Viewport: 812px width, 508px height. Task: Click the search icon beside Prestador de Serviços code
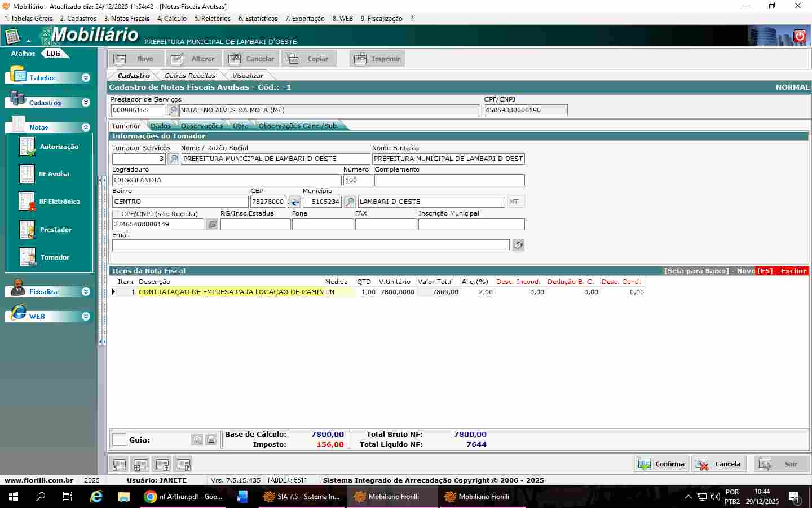(x=173, y=111)
